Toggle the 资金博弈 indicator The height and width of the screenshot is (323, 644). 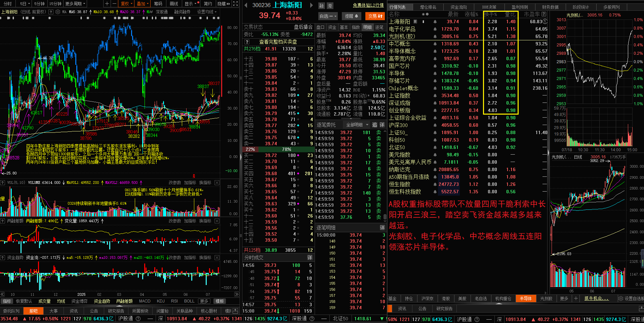(79, 301)
